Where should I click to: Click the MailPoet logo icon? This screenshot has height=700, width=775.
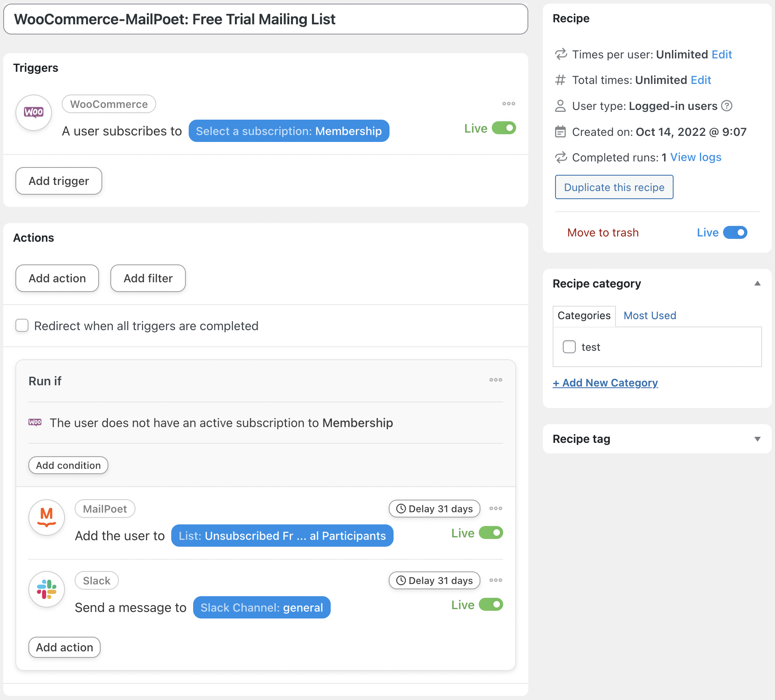coord(47,517)
